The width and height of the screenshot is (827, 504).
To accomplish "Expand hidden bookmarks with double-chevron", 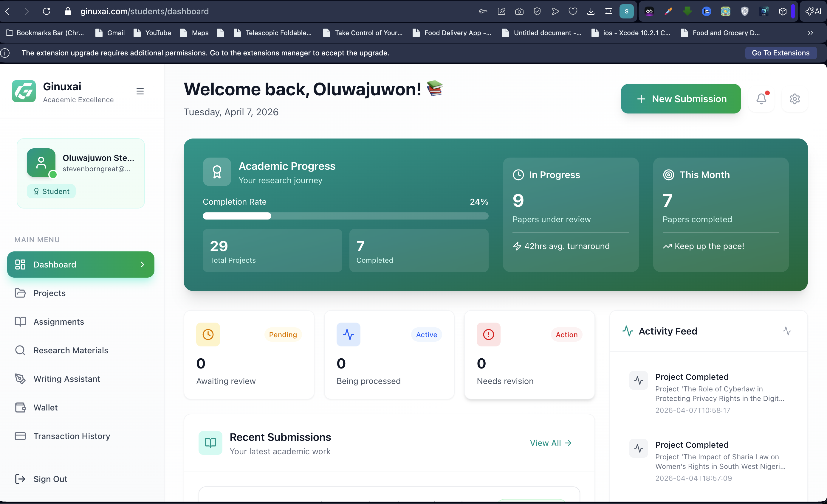I will pos(810,33).
